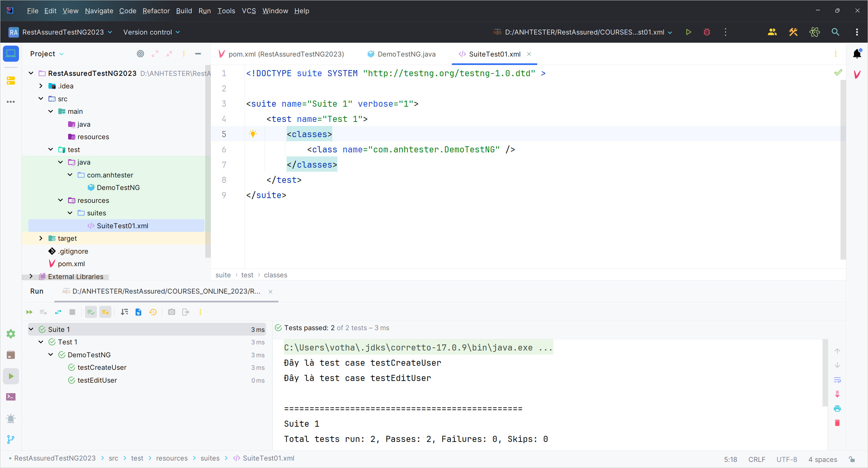Print console output icon

point(837,408)
